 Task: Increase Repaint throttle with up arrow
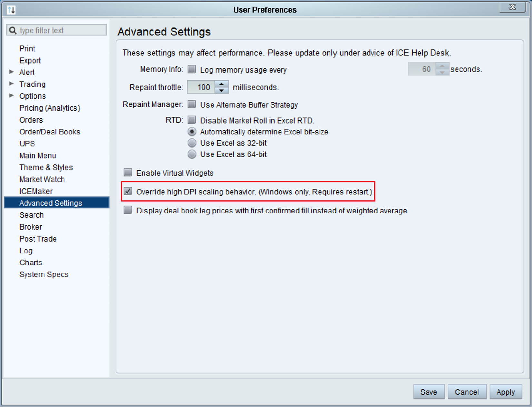point(222,84)
